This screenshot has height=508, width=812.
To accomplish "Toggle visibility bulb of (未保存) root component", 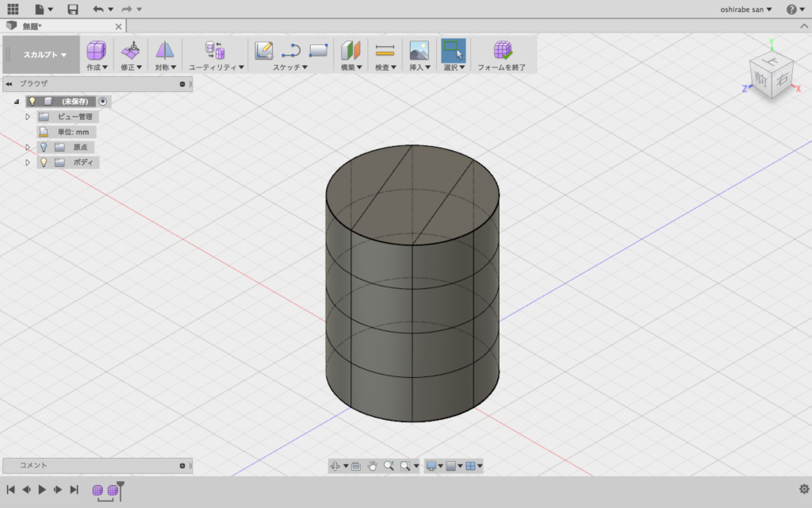I will point(32,102).
